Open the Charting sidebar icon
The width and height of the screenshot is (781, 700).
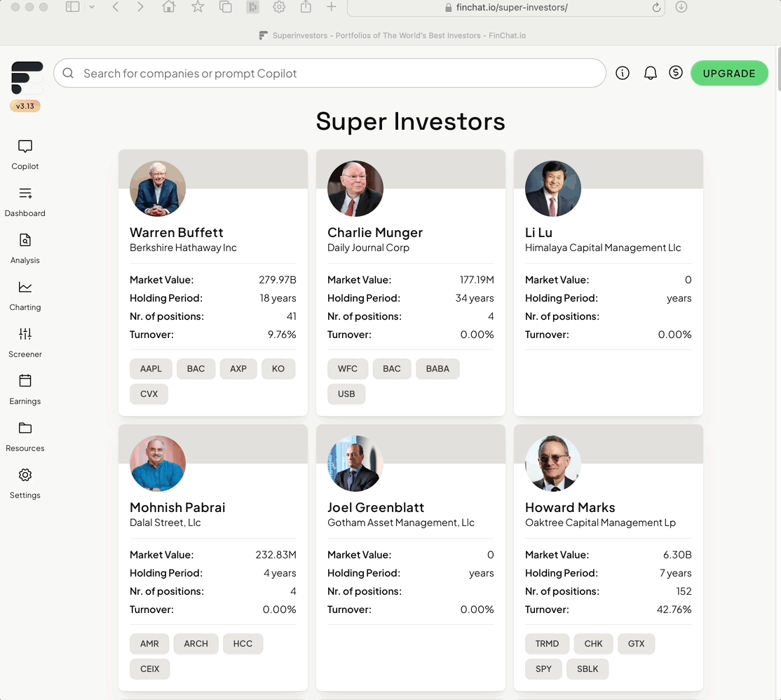(25, 287)
